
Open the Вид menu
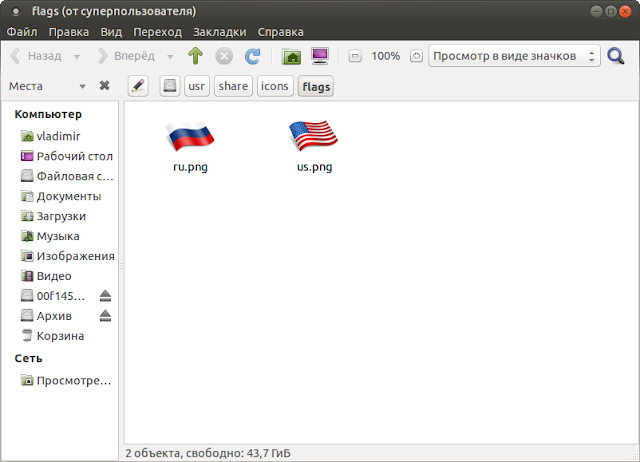[111, 32]
